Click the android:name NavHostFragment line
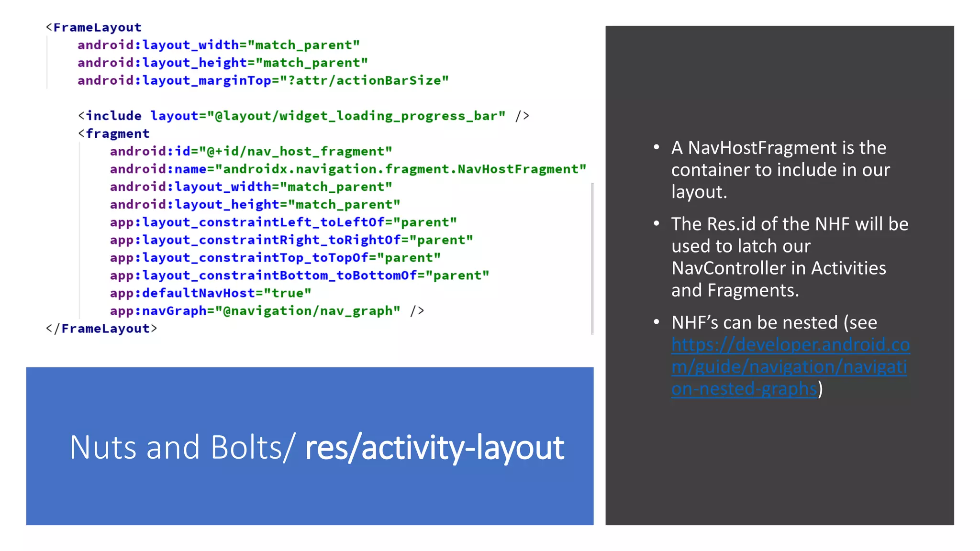980x551 pixels. [x=348, y=169]
